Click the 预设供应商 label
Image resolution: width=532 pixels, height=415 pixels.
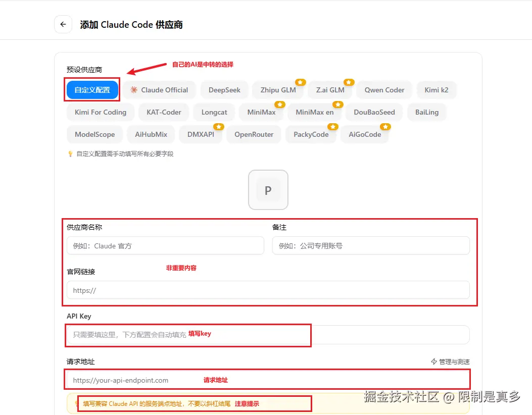tap(84, 70)
